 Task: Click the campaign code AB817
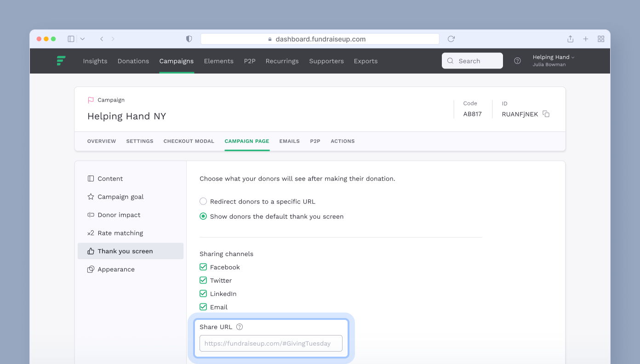pyautogui.click(x=472, y=114)
